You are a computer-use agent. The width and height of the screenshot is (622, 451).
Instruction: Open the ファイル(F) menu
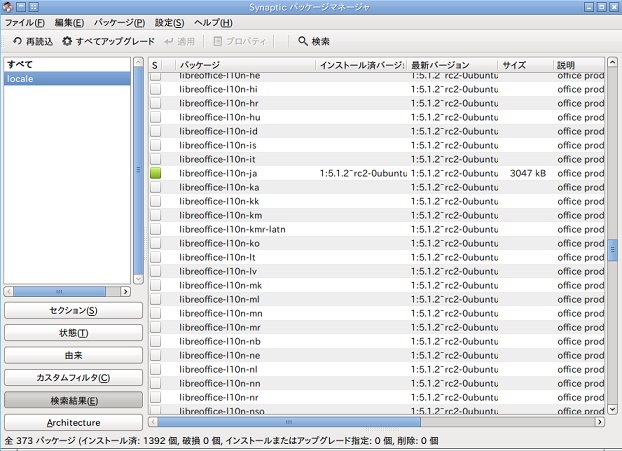click(25, 23)
